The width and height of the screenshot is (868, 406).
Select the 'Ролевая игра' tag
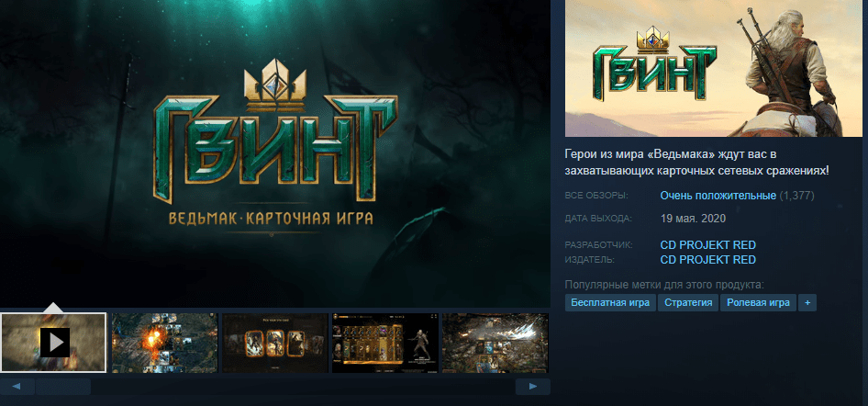(758, 303)
